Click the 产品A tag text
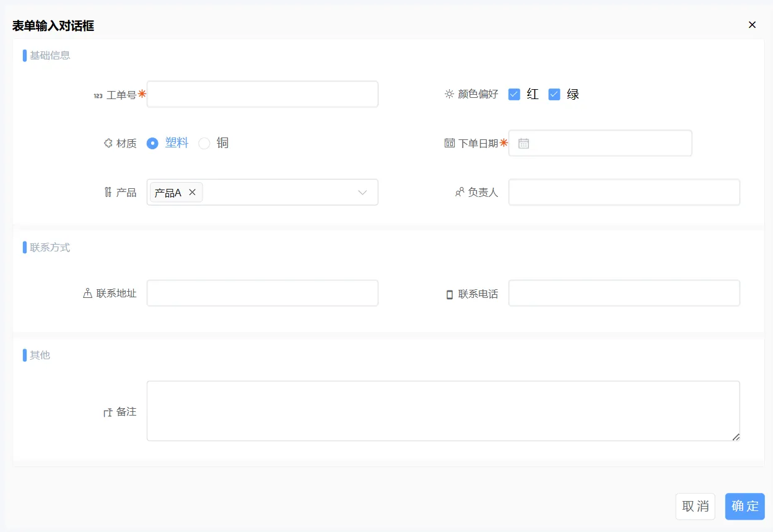This screenshot has width=773, height=532. click(168, 193)
